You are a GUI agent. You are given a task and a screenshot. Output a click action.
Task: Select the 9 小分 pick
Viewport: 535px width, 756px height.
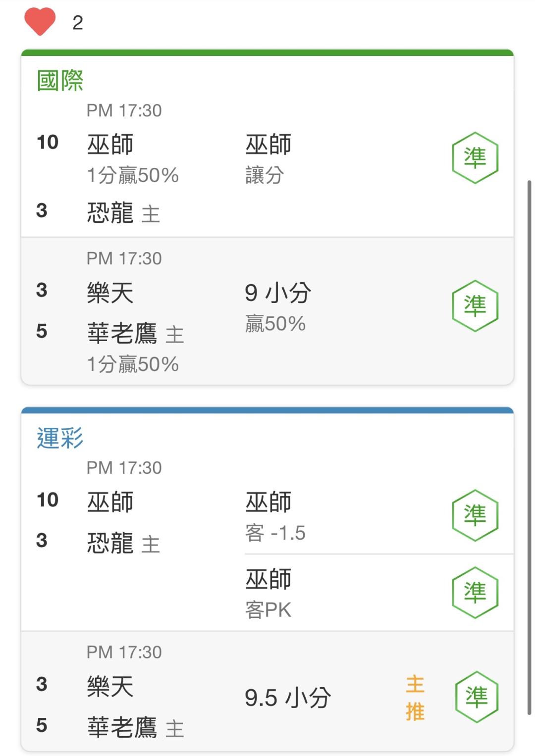click(x=277, y=307)
